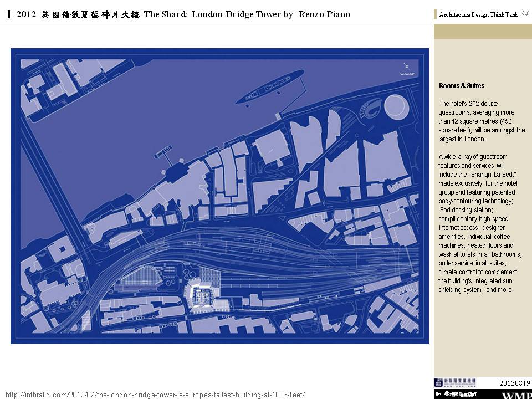Click the slide title The Shard text
This screenshot has height=399, width=532.
point(183,14)
